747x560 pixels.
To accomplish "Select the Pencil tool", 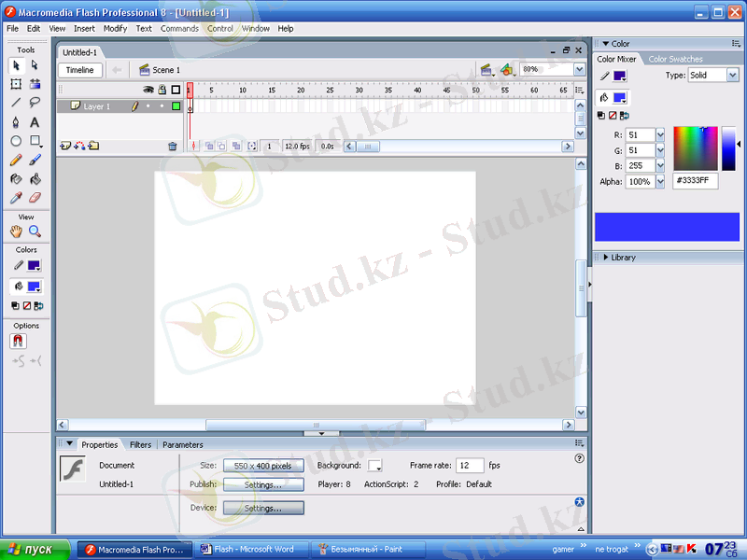I will (x=16, y=160).
